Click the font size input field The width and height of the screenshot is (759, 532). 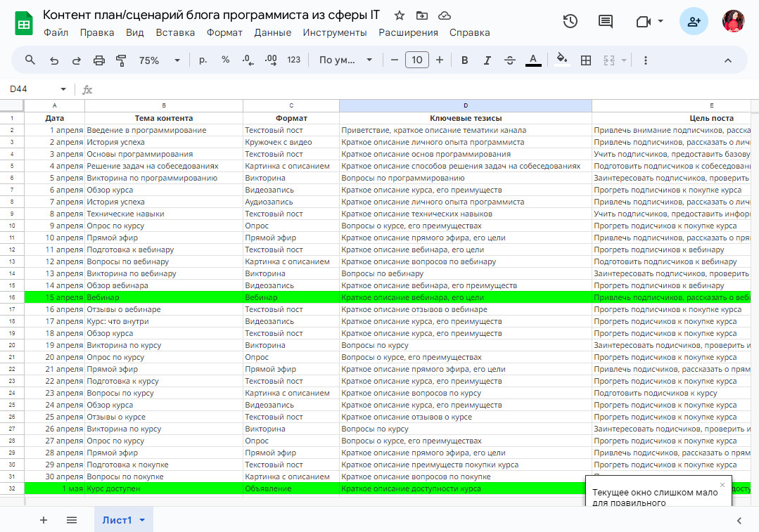point(416,60)
